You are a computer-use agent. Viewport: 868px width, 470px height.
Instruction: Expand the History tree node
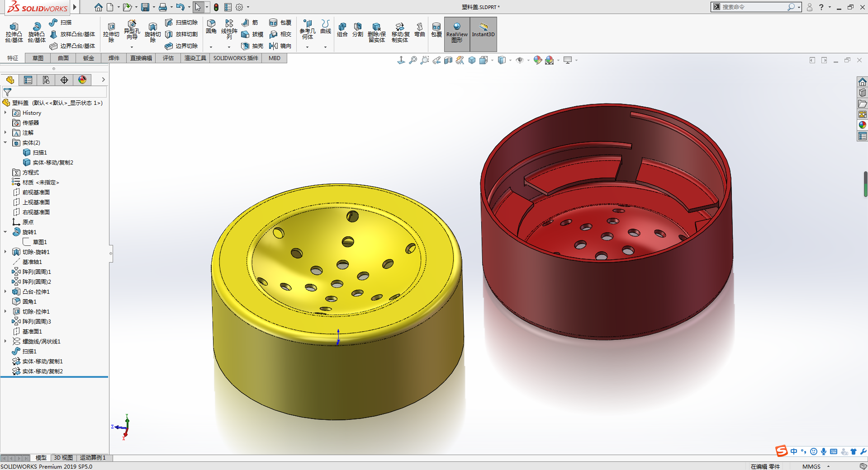click(5, 113)
